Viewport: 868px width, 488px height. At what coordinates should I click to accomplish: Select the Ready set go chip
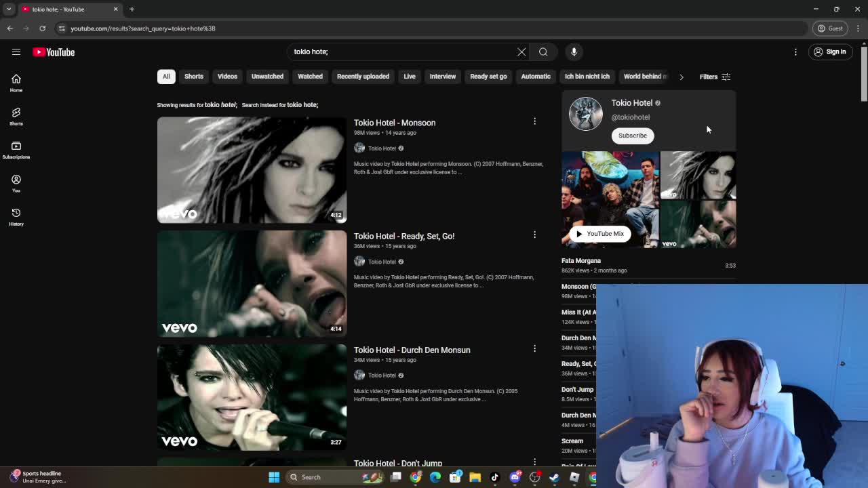(x=488, y=77)
